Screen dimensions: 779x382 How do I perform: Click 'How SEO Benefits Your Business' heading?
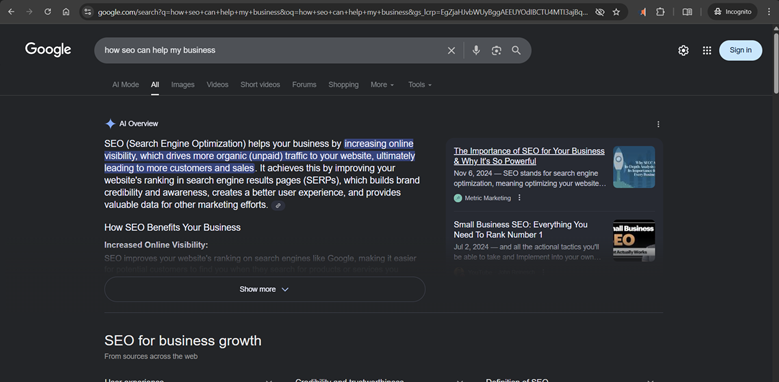click(172, 228)
